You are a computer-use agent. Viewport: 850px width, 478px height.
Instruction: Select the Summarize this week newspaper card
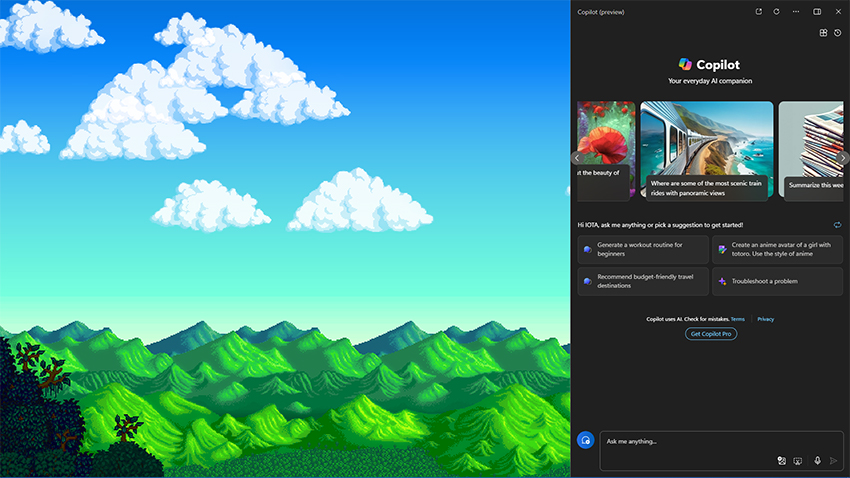(811, 150)
